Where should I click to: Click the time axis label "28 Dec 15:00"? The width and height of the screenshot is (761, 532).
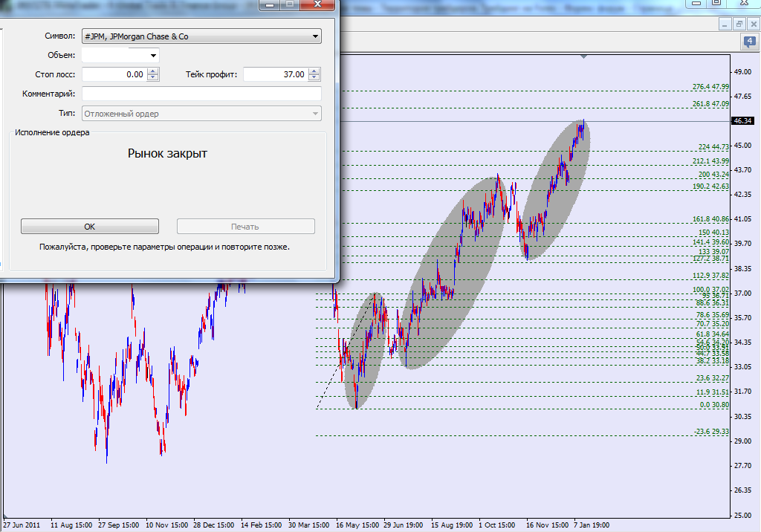[213, 525]
